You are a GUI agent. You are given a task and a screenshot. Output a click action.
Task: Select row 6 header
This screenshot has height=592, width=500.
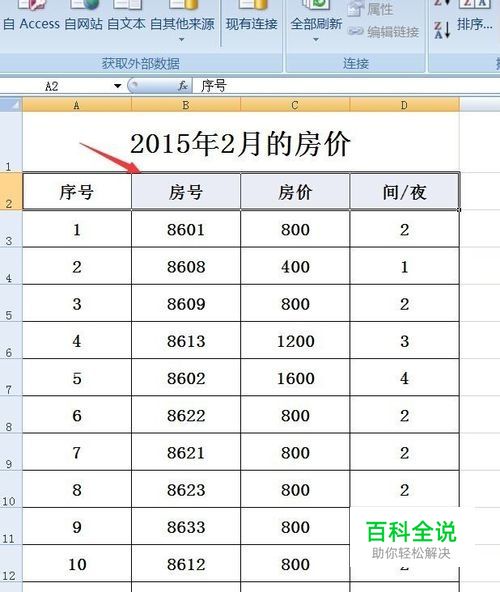11,340
